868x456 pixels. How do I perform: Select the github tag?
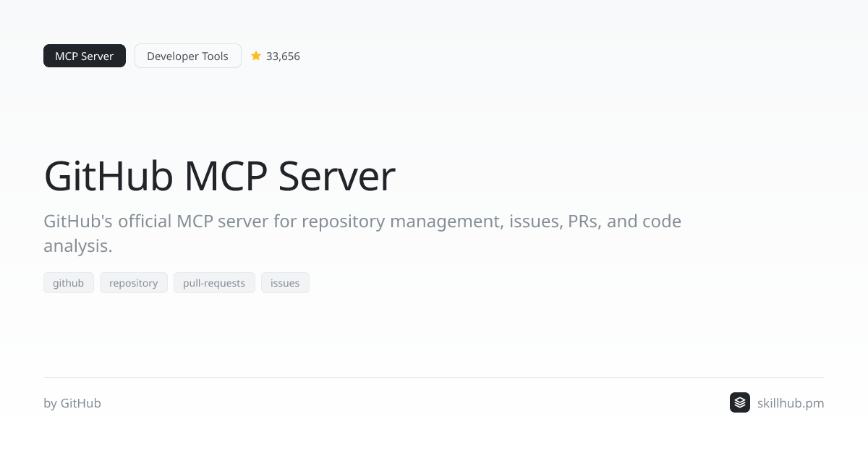pos(69,283)
